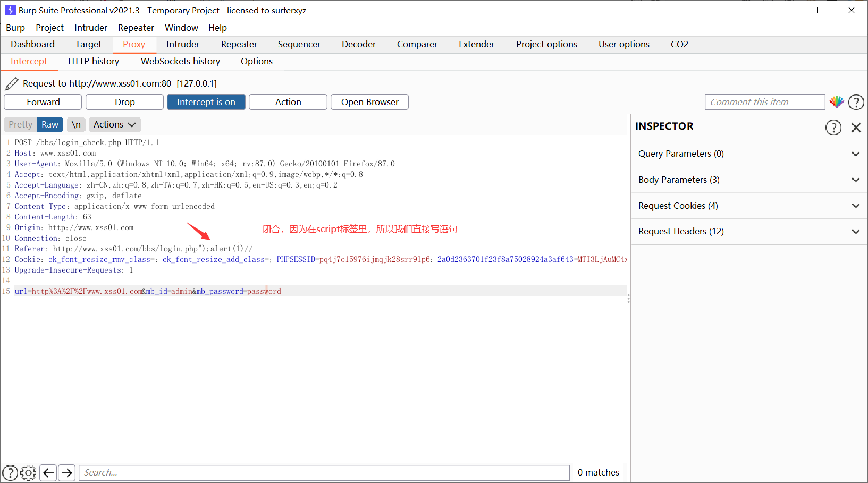This screenshot has width=868, height=483.
Task: Click the Search field at the bottom
Action: tap(324, 473)
